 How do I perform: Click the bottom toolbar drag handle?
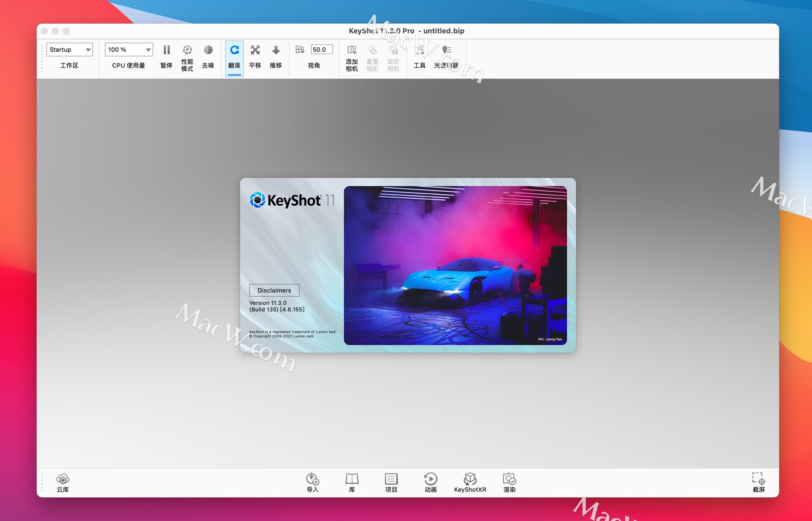(x=42, y=482)
